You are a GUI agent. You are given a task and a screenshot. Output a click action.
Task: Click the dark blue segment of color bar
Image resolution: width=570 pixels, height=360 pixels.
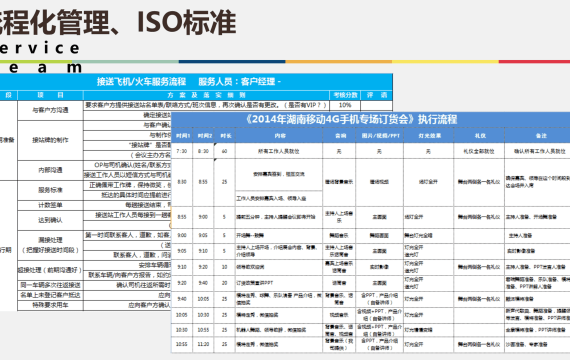(x=232, y=61)
